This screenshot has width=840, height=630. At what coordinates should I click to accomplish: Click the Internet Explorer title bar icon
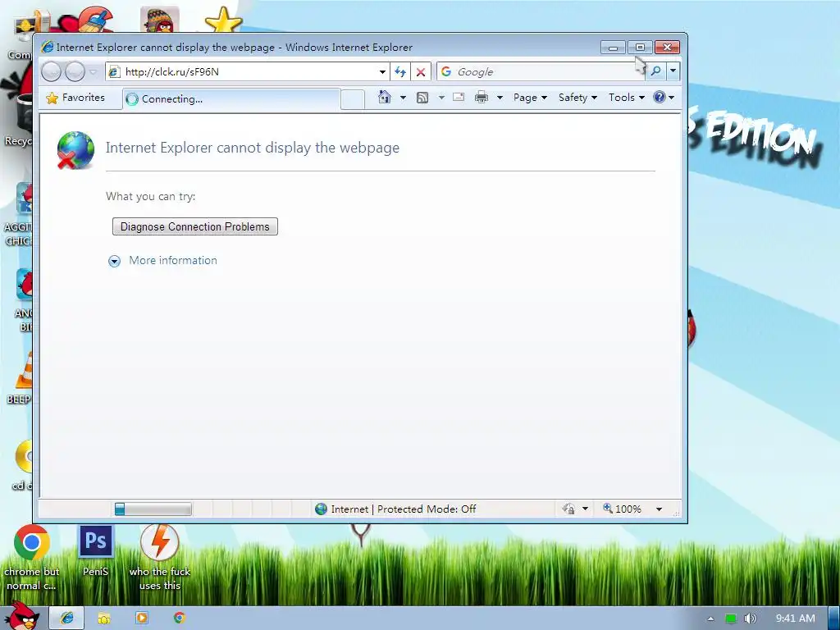click(47, 47)
